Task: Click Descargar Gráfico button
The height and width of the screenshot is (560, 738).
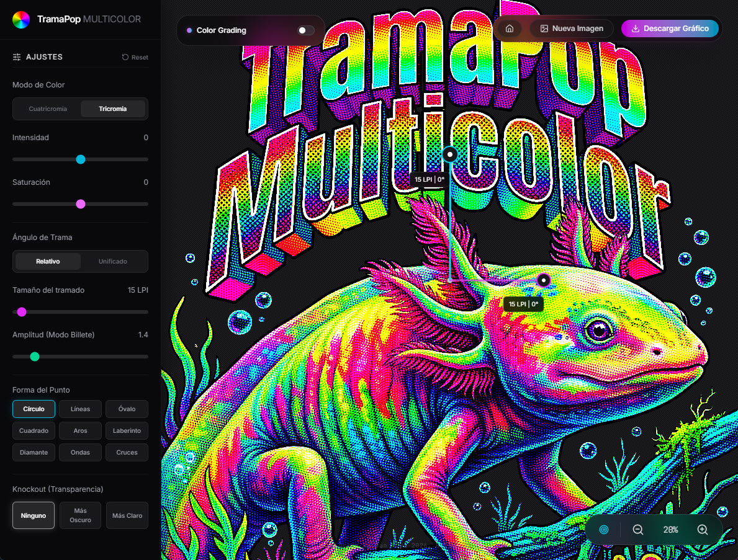Action: click(670, 29)
